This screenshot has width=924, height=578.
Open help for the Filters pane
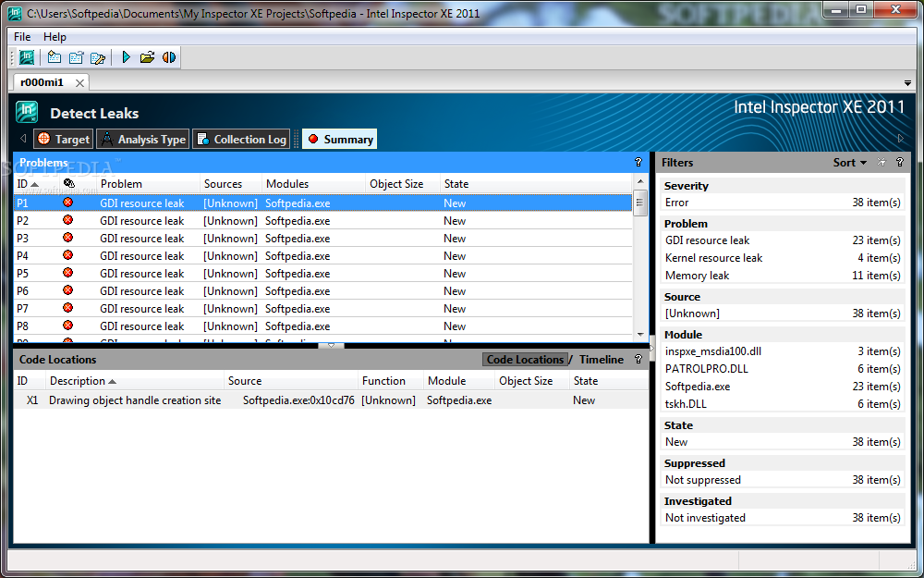[x=899, y=162]
